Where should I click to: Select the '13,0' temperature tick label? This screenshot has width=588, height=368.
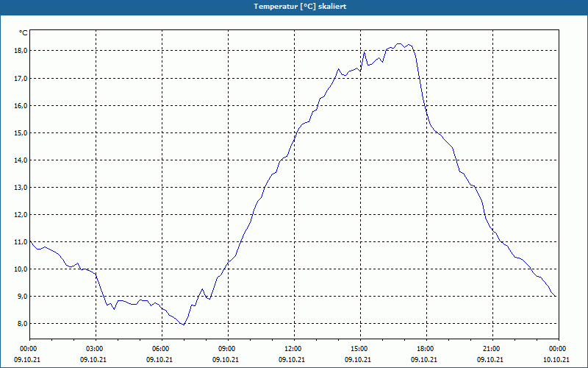(x=21, y=188)
